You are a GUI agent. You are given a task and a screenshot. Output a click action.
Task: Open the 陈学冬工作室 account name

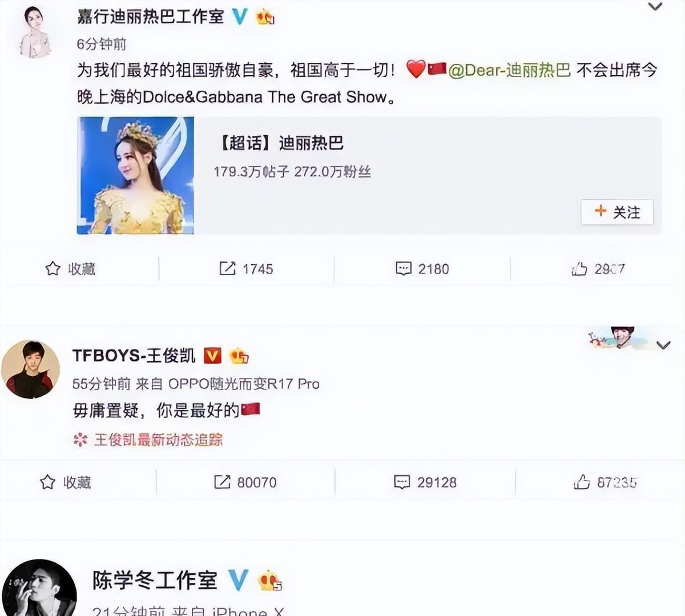pos(155,580)
